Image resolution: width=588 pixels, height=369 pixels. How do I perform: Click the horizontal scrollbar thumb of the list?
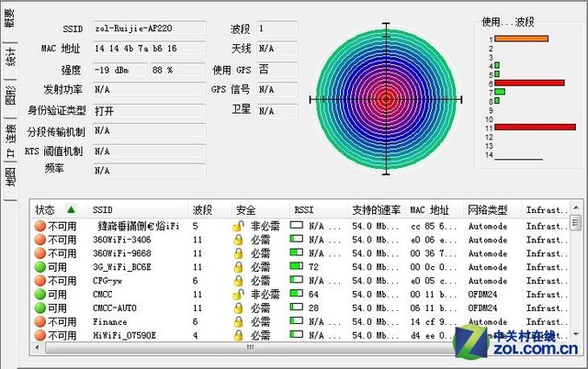coord(250,348)
